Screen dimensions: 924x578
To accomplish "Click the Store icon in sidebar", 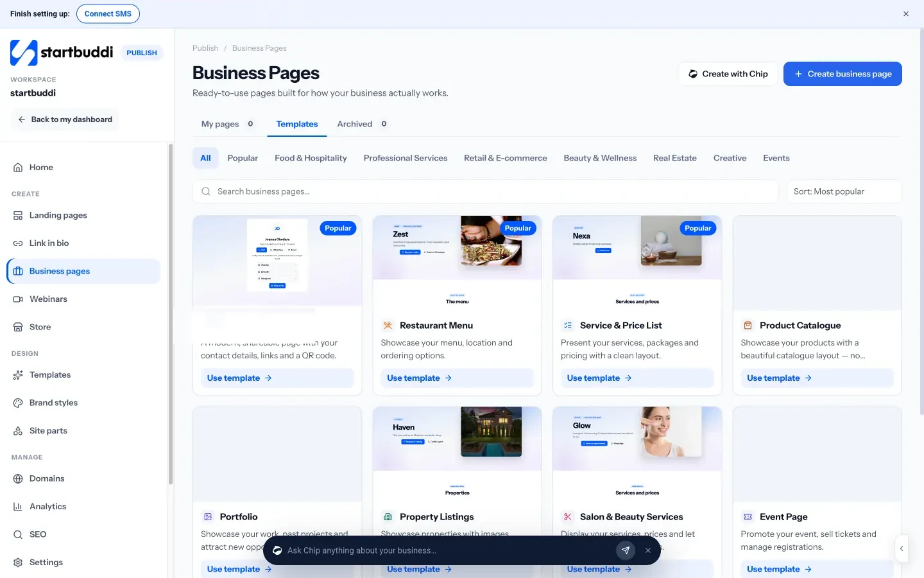I will click(18, 327).
